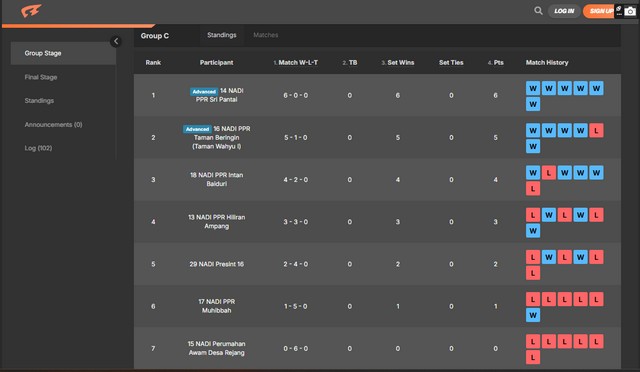
Task: Collapse the sidebar with the chevron arrow
Action: [x=116, y=41]
